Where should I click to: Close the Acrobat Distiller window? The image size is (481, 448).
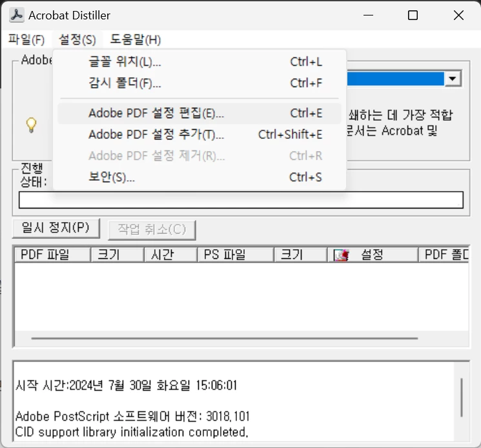[x=458, y=15]
